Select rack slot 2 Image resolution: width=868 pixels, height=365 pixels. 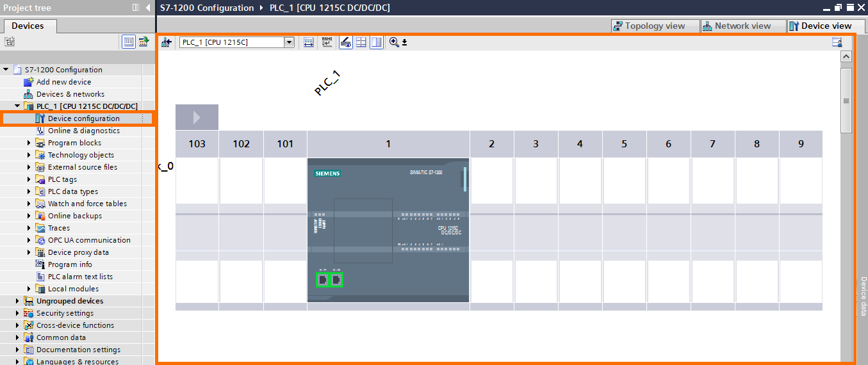point(491,143)
